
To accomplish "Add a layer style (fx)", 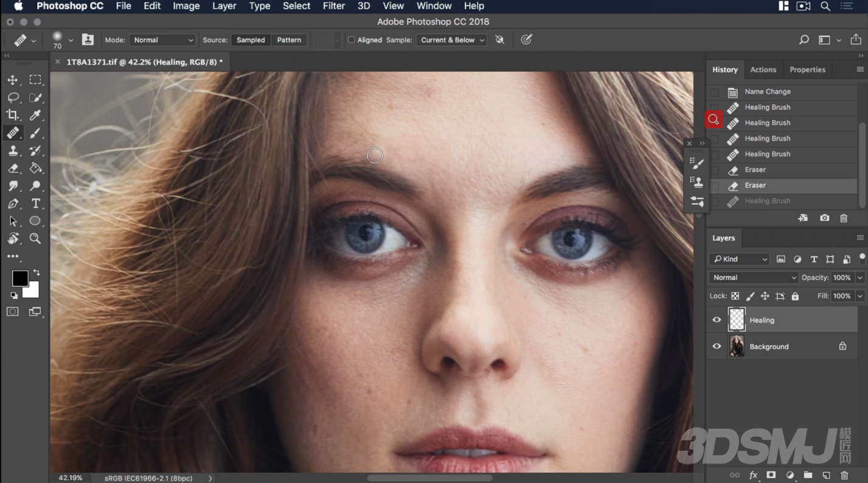I will tap(753, 475).
